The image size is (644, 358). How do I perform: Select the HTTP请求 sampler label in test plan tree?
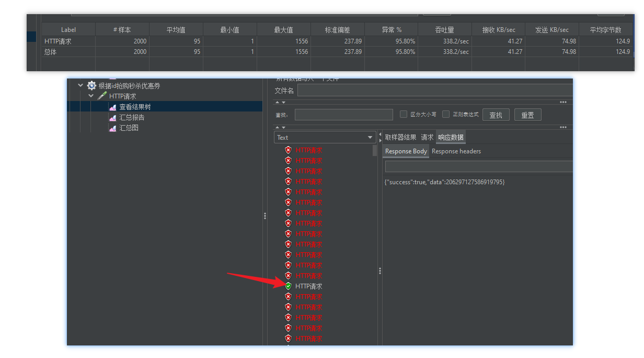pos(122,96)
